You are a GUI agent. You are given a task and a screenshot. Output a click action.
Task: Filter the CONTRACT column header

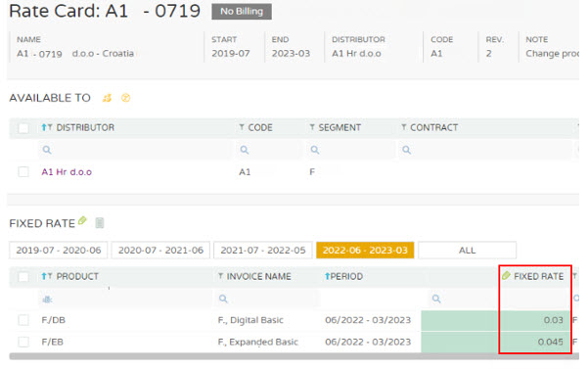(403, 127)
